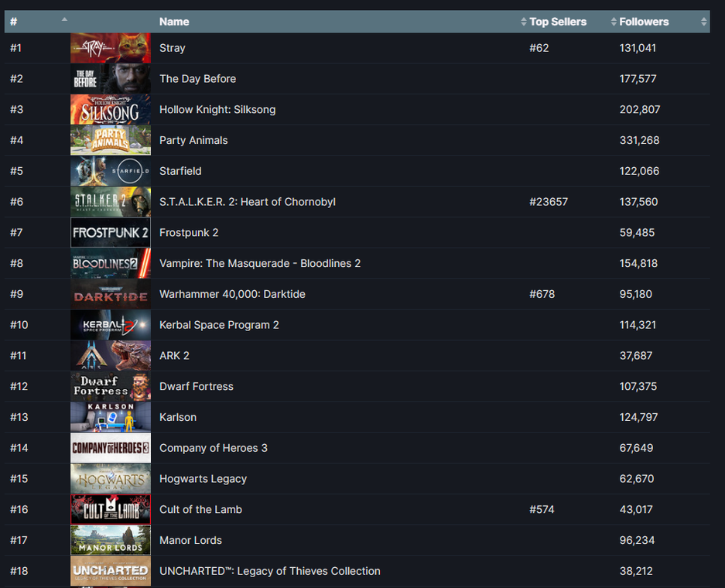Image resolution: width=725 pixels, height=588 pixels.
Task: Open Company of Heroes 3 thumbnail
Action: [111, 448]
